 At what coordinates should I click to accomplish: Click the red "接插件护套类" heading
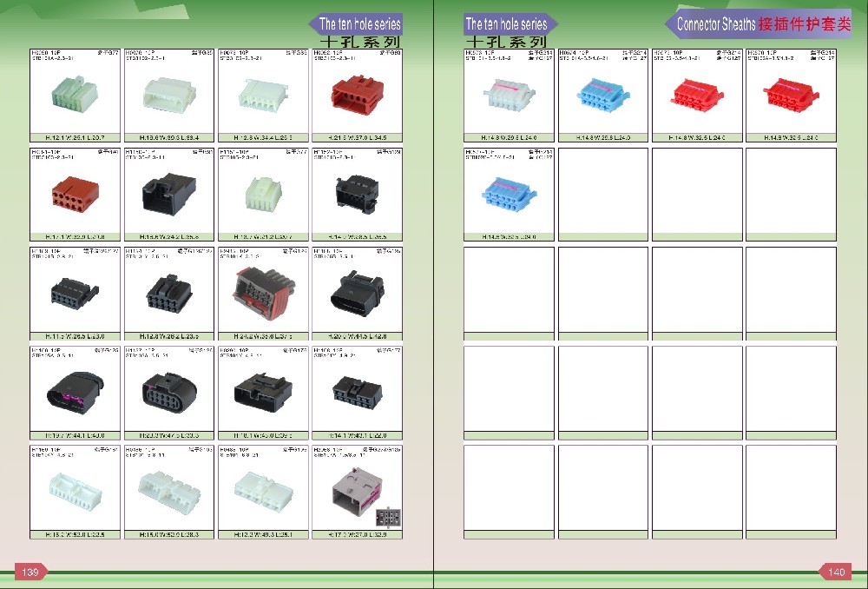[805, 23]
